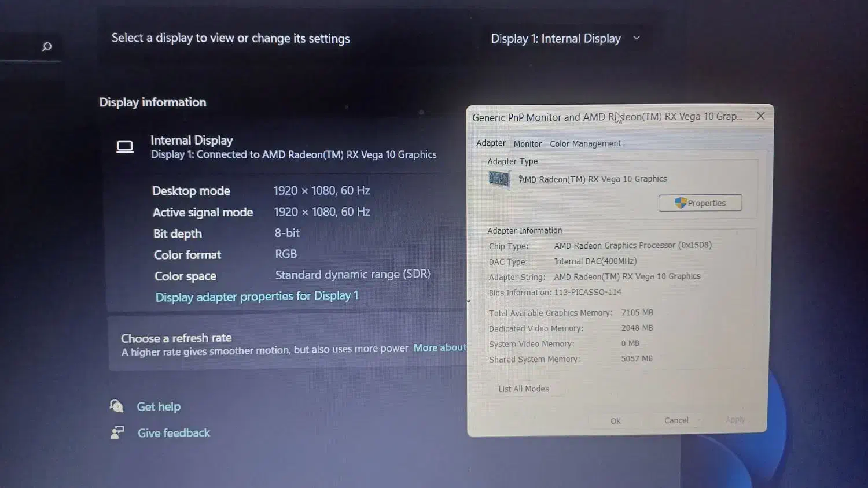Click the Get help icon

click(x=116, y=406)
